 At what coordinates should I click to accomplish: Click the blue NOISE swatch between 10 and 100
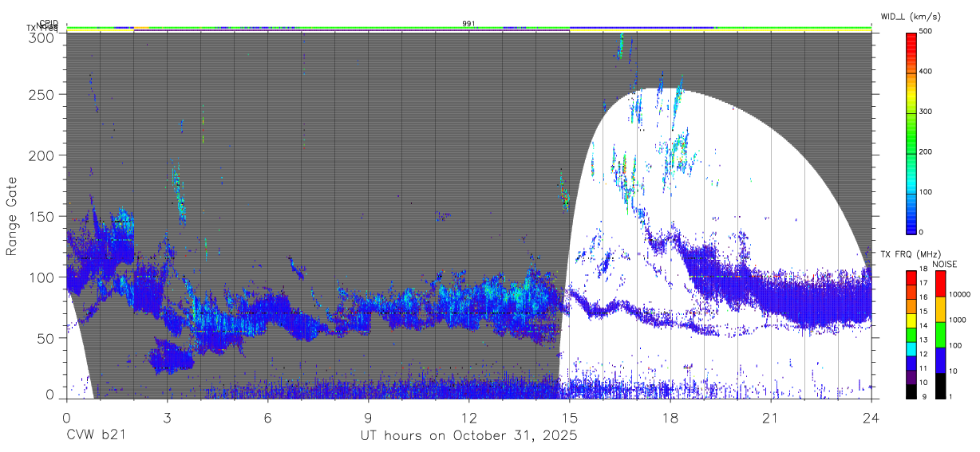point(939,360)
